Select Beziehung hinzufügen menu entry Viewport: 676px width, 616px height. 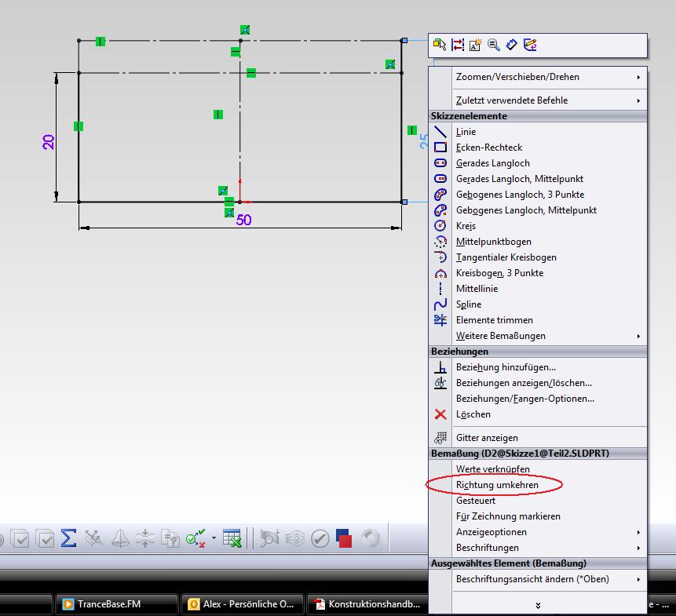coord(506,367)
